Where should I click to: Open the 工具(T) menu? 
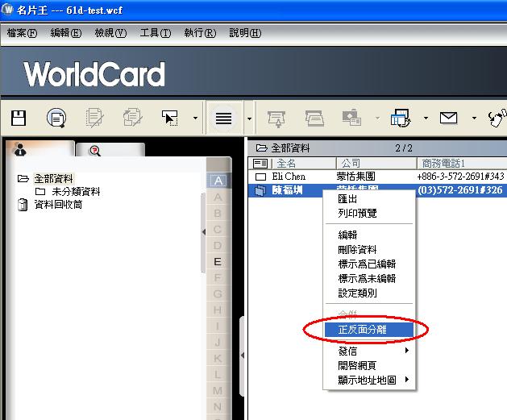coord(156,33)
